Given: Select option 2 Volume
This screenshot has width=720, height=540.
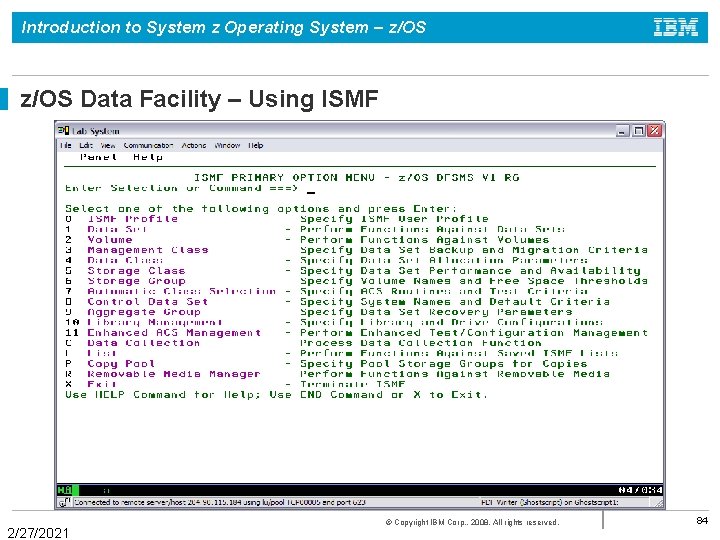Looking at the screenshot, I should [99, 240].
